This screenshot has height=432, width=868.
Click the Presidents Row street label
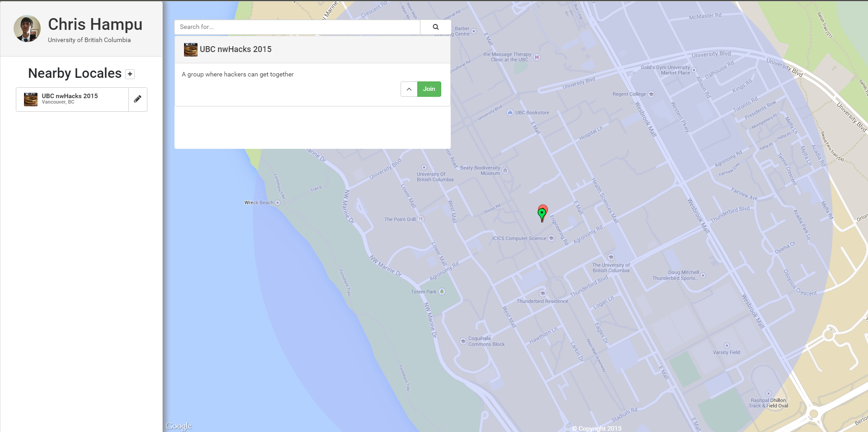tap(760, 110)
